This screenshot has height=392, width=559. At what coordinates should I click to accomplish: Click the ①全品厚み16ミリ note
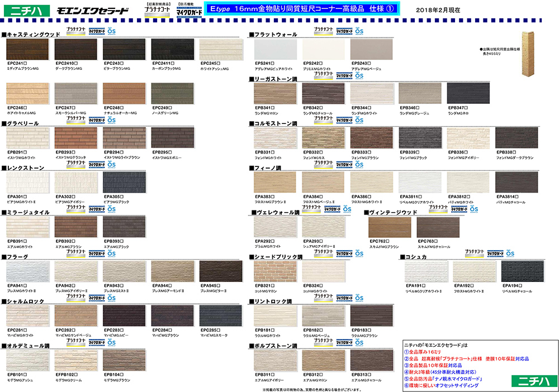pos(423,352)
